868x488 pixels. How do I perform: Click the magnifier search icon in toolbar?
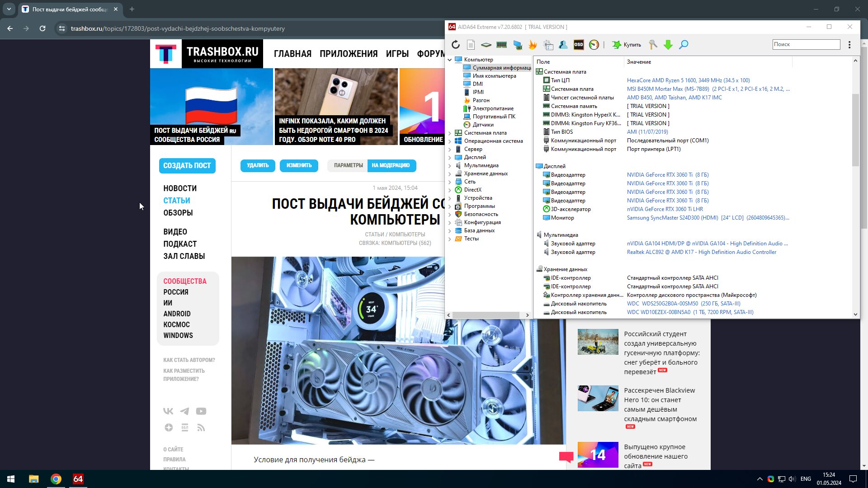tap(684, 44)
